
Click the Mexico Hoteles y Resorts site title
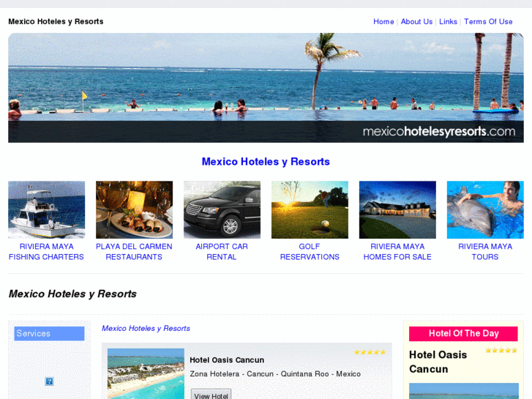(56, 22)
